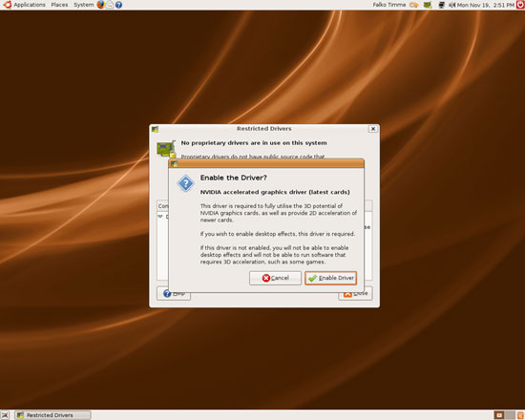Click the Show Desktop icon in bottom panel

tap(5, 415)
